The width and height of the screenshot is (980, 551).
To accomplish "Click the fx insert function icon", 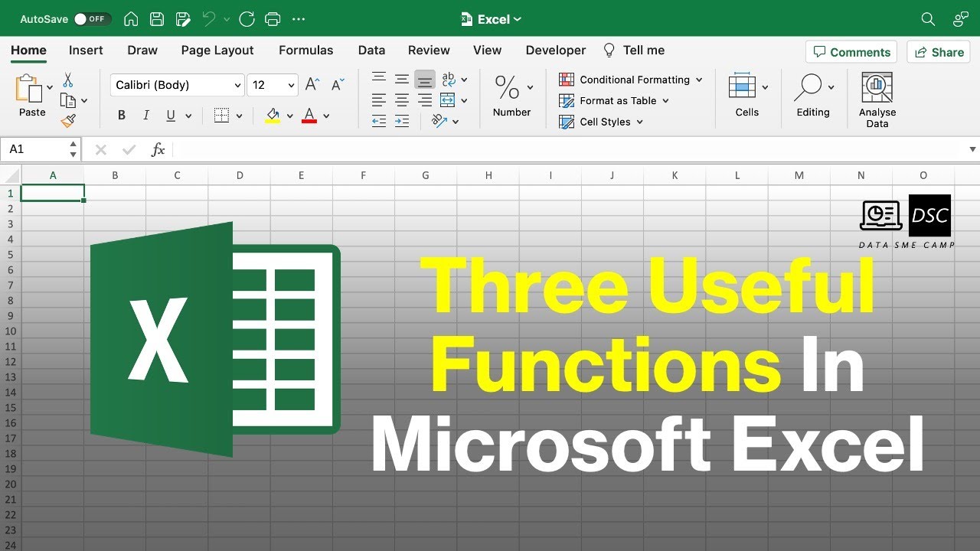I will pyautogui.click(x=158, y=149).
